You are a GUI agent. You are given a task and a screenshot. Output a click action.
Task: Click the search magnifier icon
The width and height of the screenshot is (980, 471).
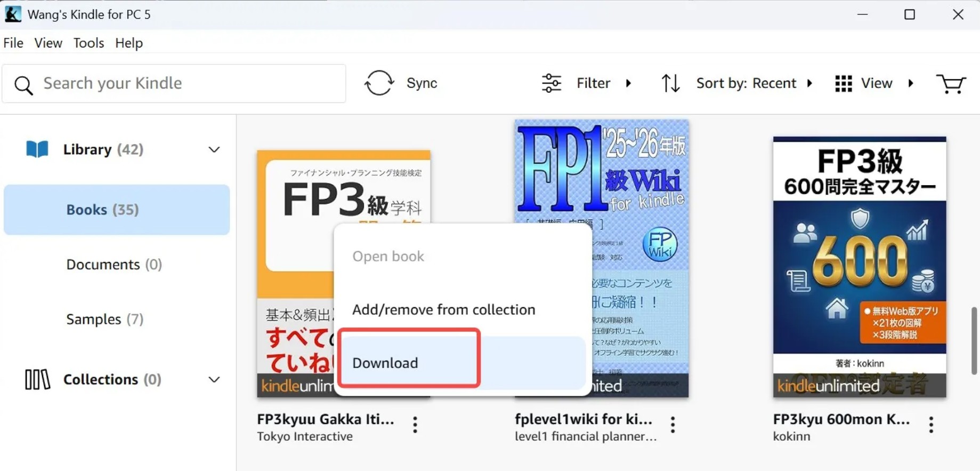pos(23,85)
